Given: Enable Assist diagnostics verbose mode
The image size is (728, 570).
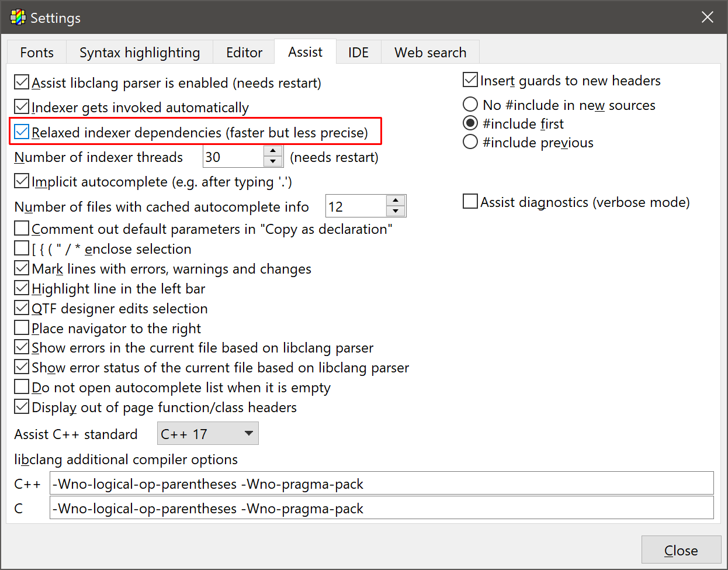Looking at the screenshot, I should tap(470, 202).
